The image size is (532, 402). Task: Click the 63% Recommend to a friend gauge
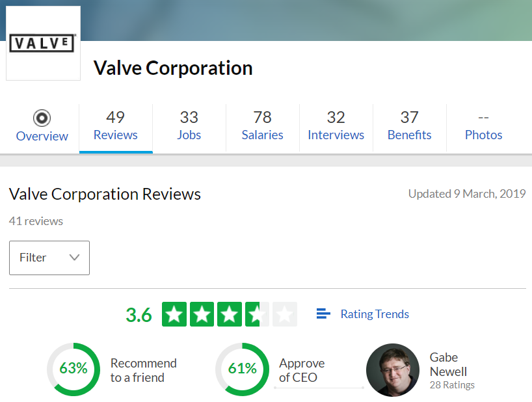click(73, 369)
